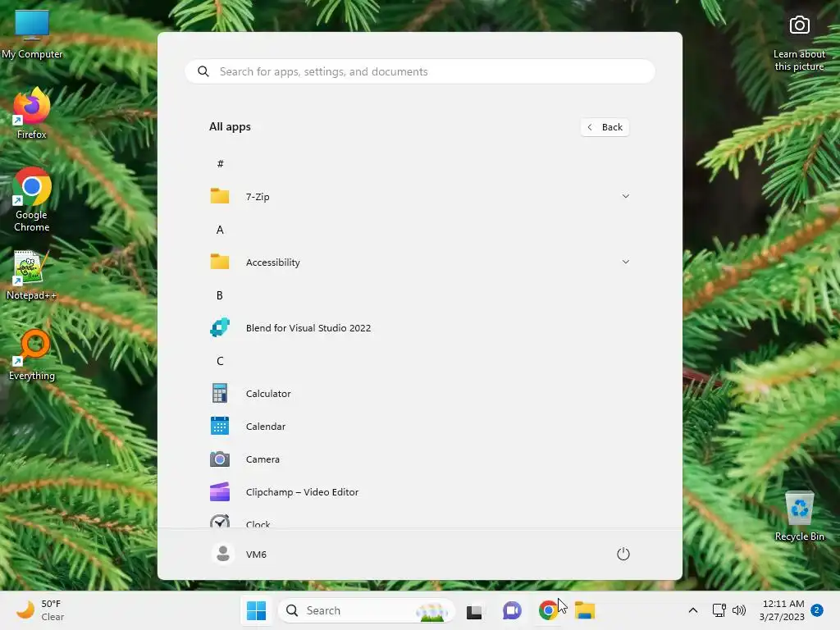Open Clipchamp video editor icon
This screenshot has height=630, width=840.
pyautogui.click(x=220, y=492)
